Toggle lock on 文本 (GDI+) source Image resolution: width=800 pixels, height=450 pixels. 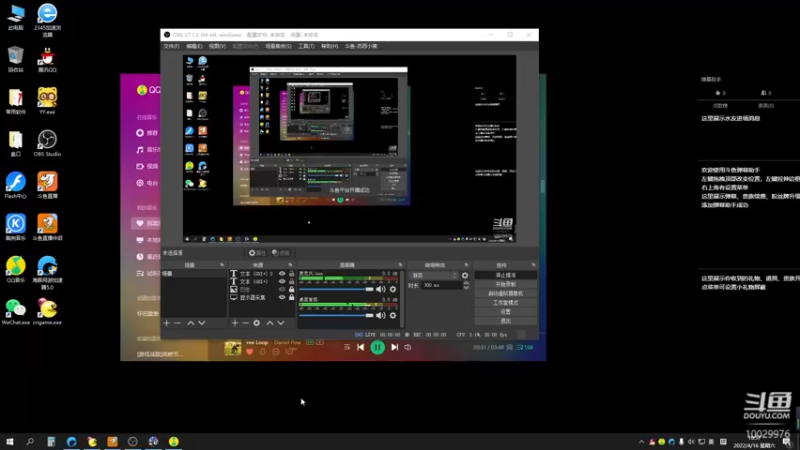coord(291,281)
